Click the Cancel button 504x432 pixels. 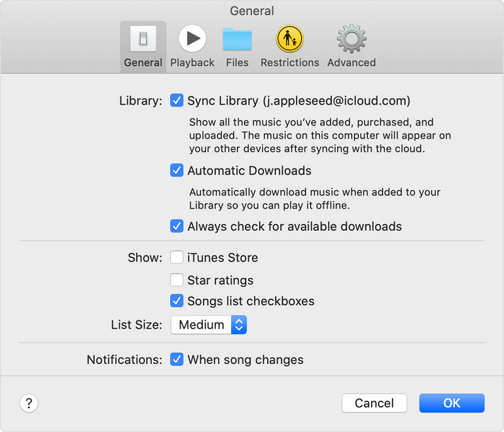point(374,403)
